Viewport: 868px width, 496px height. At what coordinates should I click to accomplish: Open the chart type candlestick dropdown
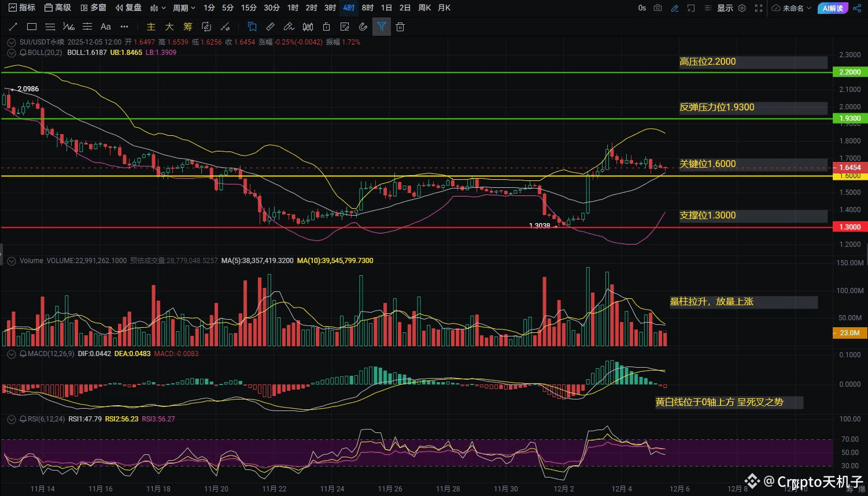click(157, 8)
